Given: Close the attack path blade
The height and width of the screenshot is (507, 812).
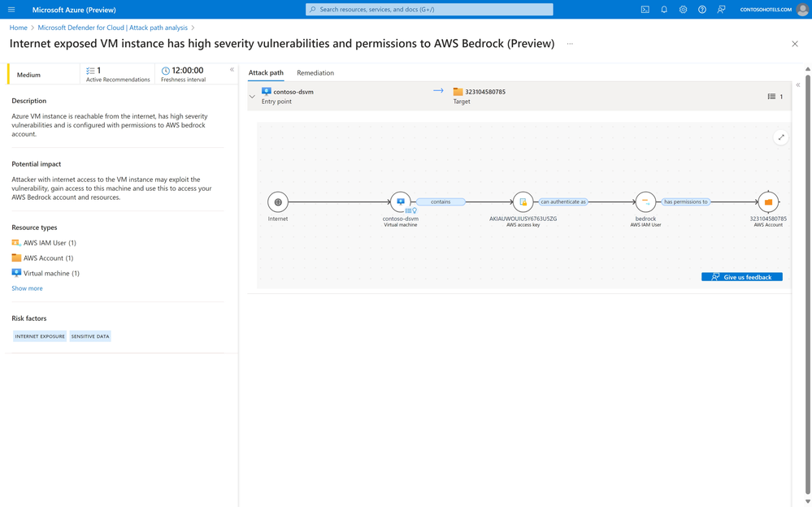Looking at the screenshot, I should coord(795,44).
